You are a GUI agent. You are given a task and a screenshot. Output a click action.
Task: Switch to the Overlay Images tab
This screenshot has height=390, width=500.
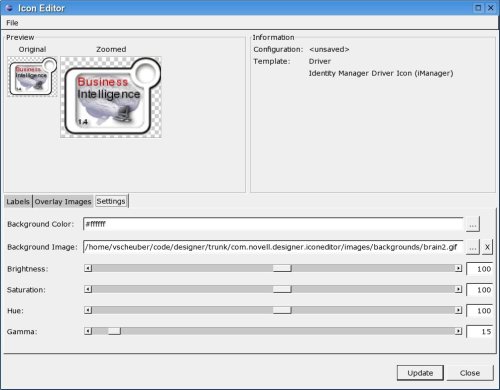click(63, 201)
